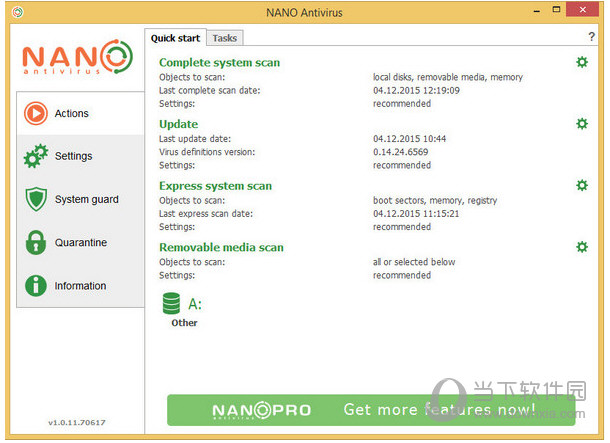Click 'boot sectors, memory, registry' text
This screenshot has height=443, width=610.
(x=435, y=201)
